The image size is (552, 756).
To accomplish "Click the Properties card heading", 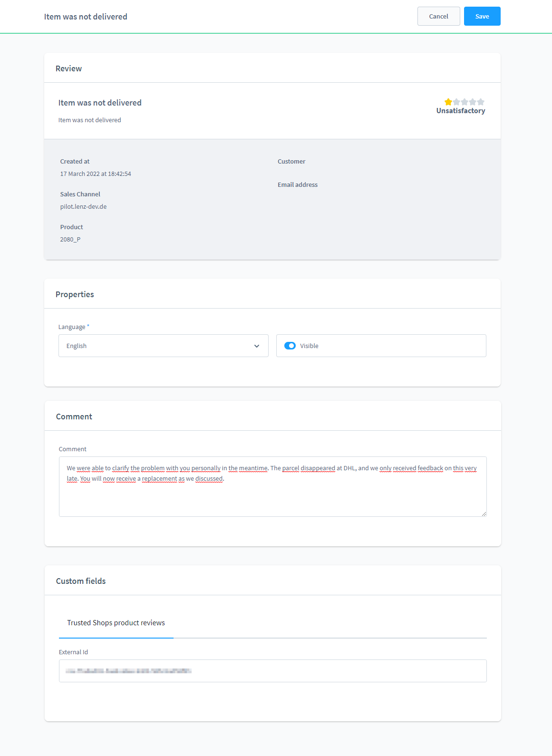I will point(75,294).
